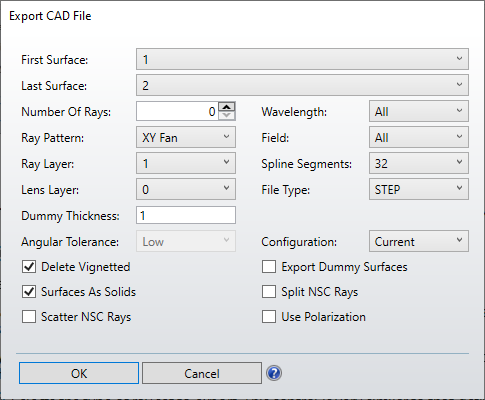Click the disabled Angular Tolerance Low dropdown
The height and width of the screenshot is (400, 485).
pos(186,241)
